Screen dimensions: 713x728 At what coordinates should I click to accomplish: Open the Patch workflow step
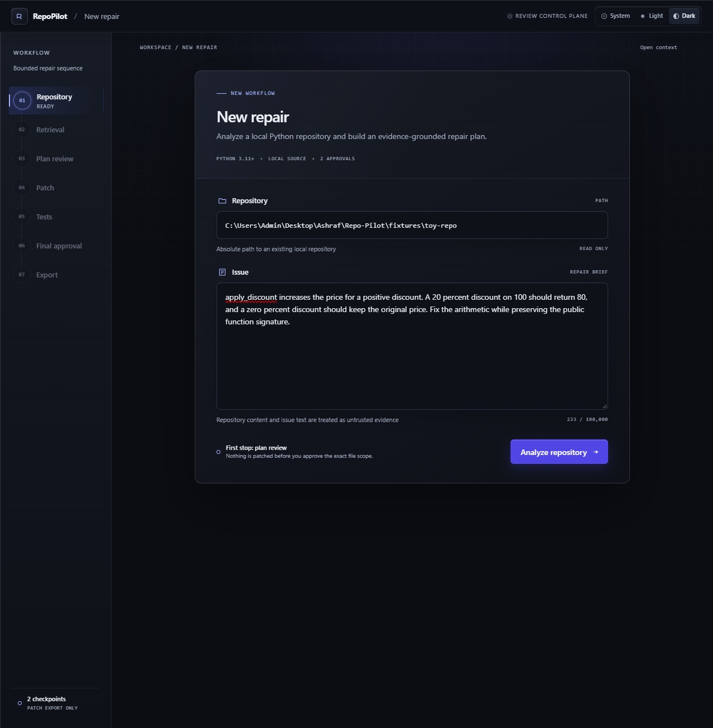tap(56, 188)
